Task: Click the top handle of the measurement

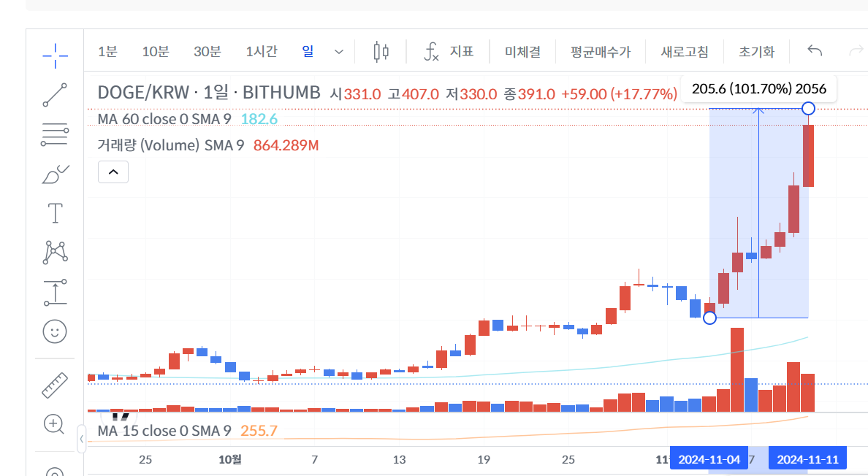Action: point(808,108)
